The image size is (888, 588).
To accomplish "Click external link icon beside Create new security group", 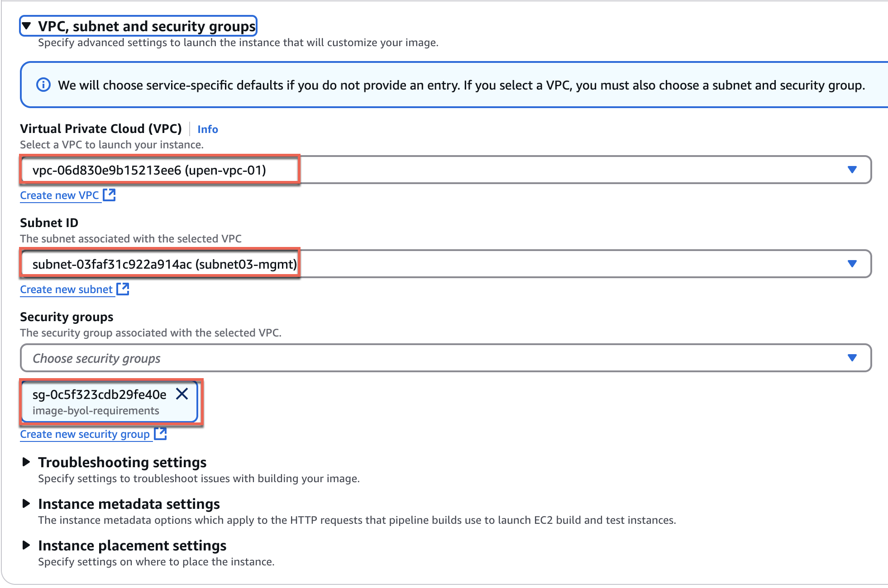I will pyautogui.click(x=160, y=434).
